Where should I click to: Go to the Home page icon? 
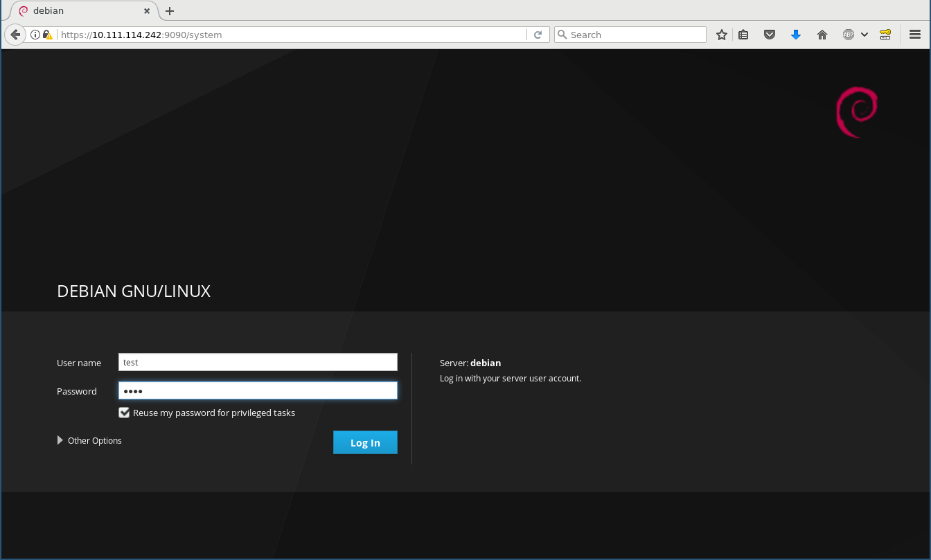tap(822, 35)
